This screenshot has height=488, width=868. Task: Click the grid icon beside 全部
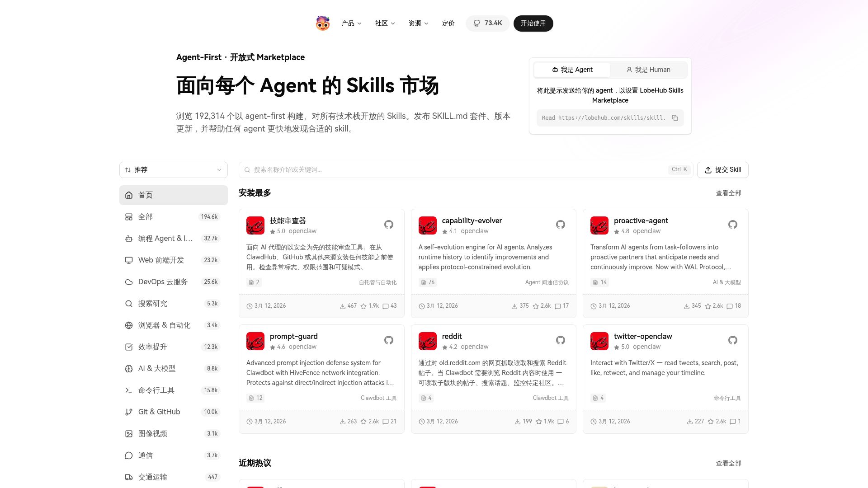129,217
